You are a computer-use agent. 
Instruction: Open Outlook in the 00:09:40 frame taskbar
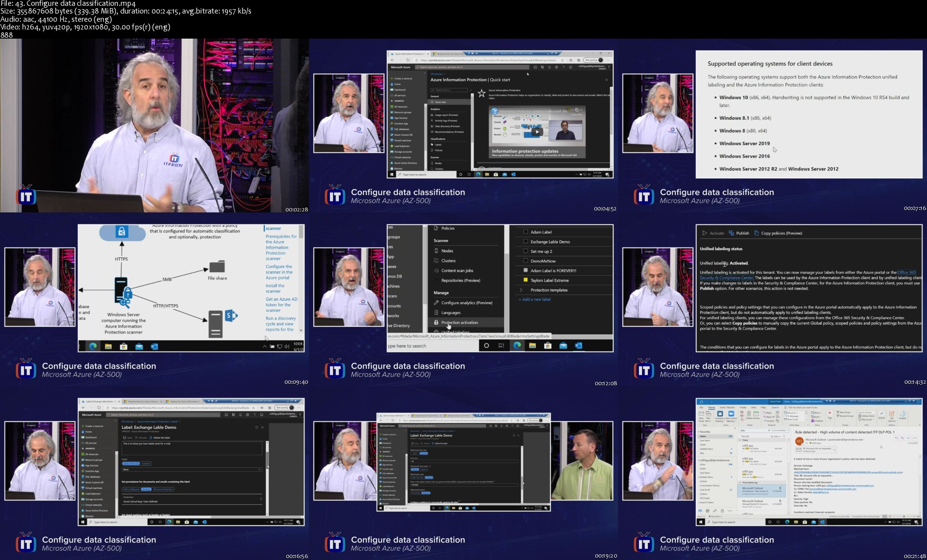[154, 346]
